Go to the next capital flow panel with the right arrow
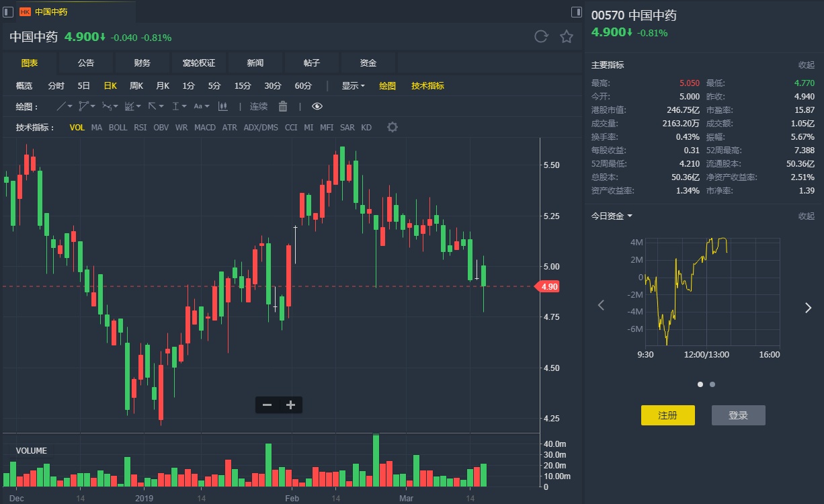This screenshot has width=824, height=504. point(808,307)
